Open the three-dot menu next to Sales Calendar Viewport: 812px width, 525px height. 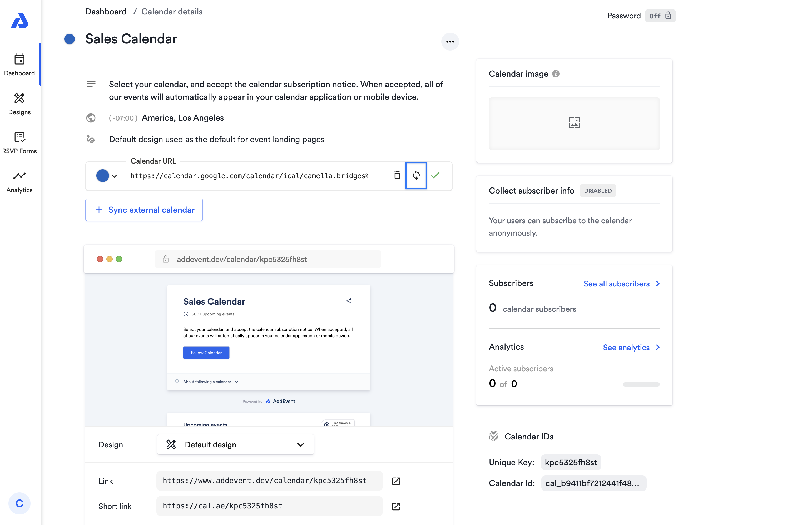[x=450, y=42]
